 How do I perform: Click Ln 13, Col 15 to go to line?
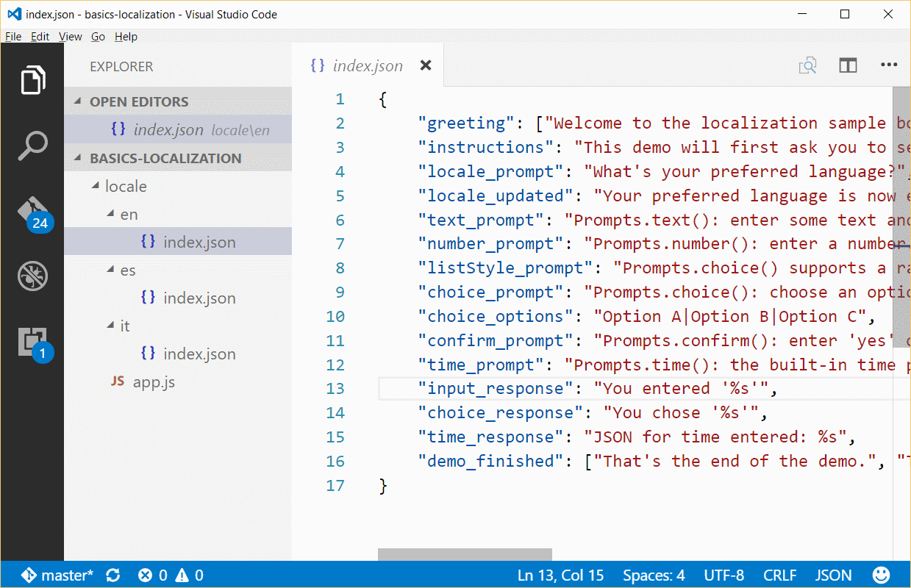pyautogui.click(x=560, y=575)
